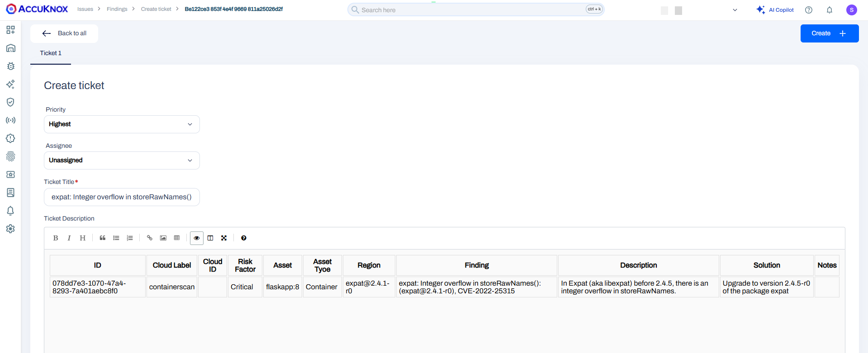Click the Region column header
Viewport: 868px width, 353px height.
[x=369, y=265]
